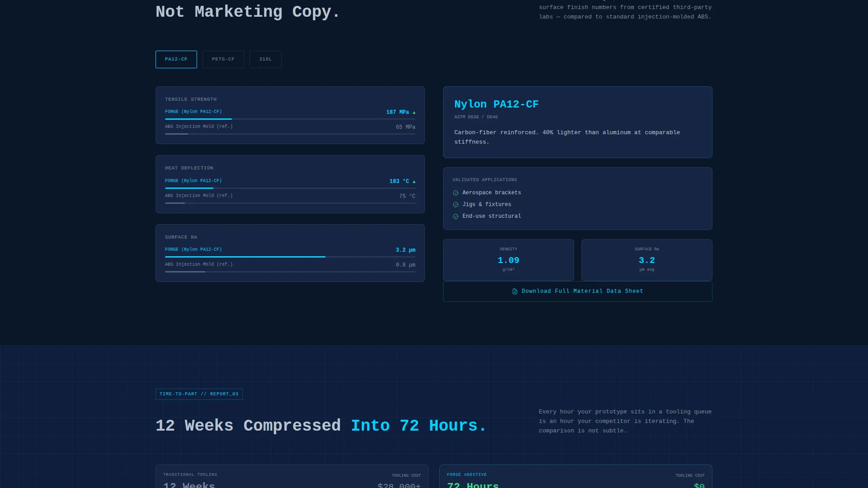Click the FORGE tensile strength progress bar
This screenshot has height=488, width=868.
point(290,119)
